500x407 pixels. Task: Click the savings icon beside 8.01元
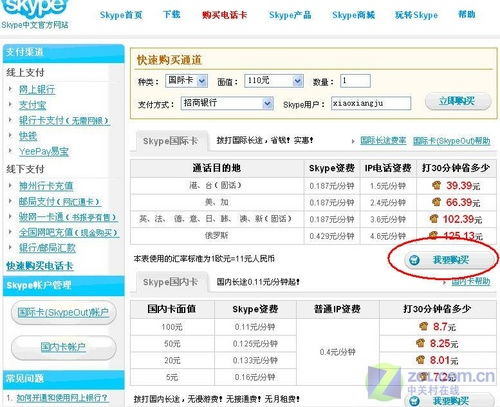[x=421, y=359]
